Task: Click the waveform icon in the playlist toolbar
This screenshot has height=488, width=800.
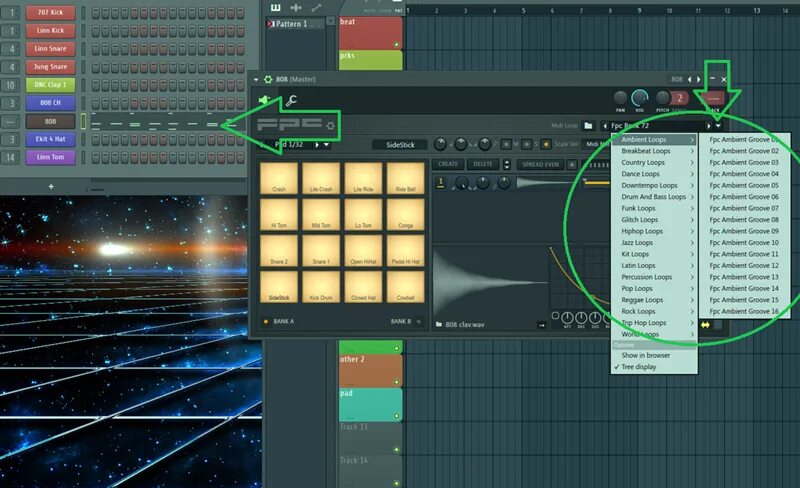Action: click(296, 7)
